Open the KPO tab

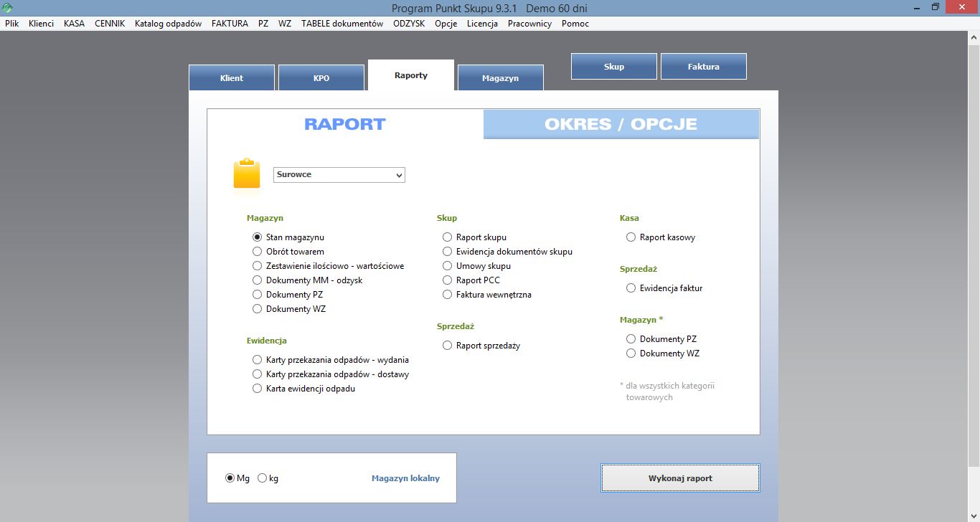(321, 78)
